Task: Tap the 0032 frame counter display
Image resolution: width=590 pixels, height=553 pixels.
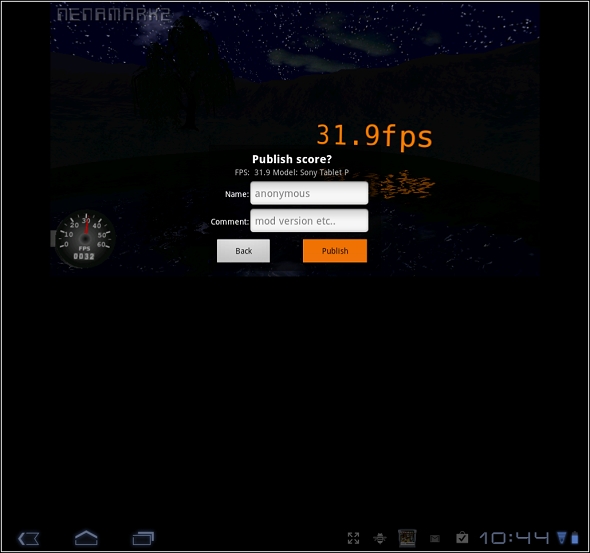Action: coord(84,257)
